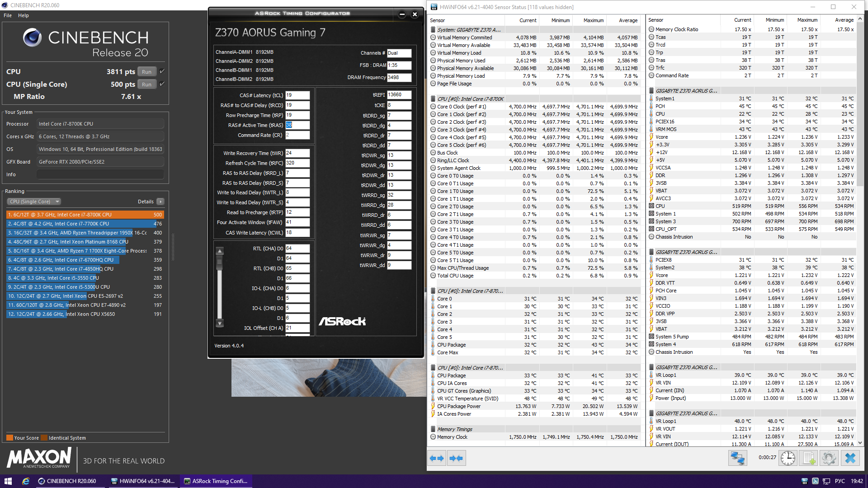Toggle the CPU Single Core test checkbox

tap(162, 84)
